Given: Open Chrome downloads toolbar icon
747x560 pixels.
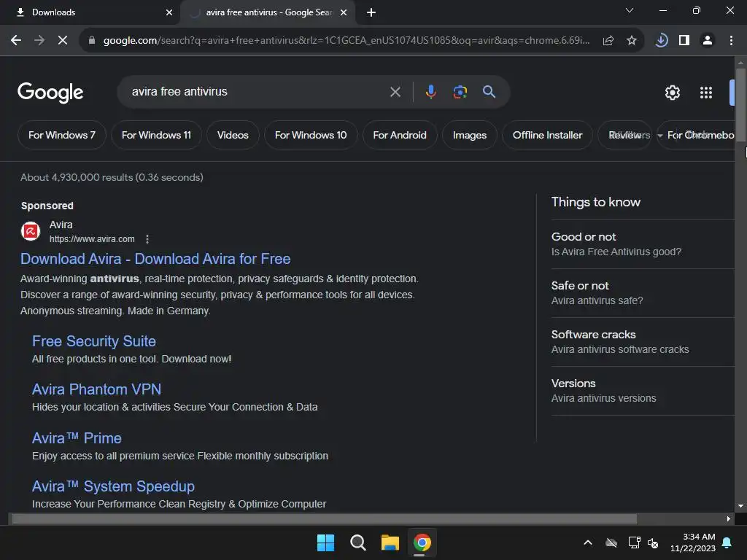Looking at the screenshot, I should point(661,41).
